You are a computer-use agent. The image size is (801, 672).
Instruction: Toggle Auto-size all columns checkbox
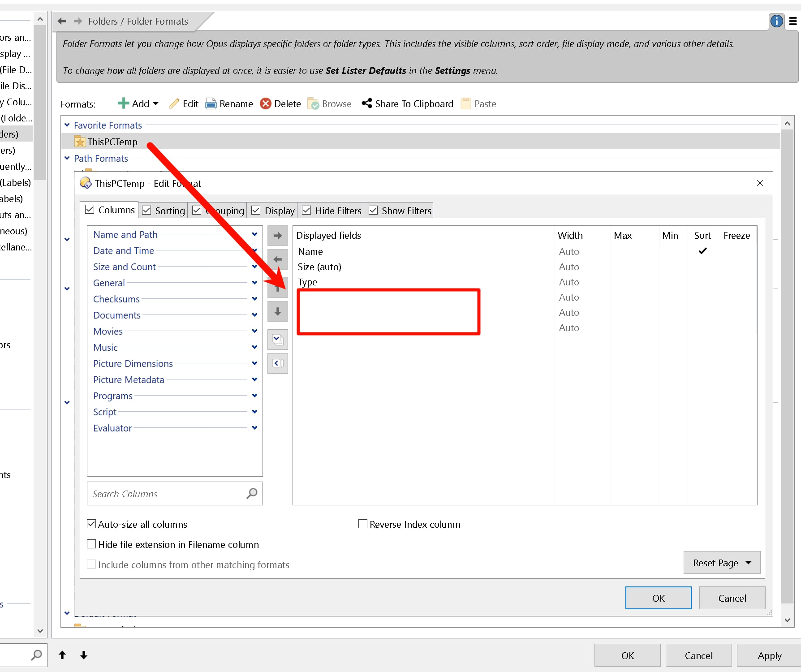(x=91, y=524)
